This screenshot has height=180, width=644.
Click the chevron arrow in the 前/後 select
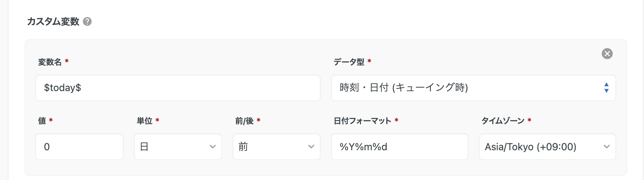point(311,147)
